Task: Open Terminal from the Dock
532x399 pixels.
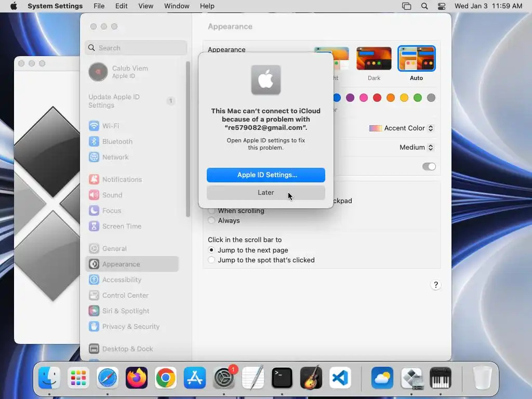Action: tap(282, 378)
